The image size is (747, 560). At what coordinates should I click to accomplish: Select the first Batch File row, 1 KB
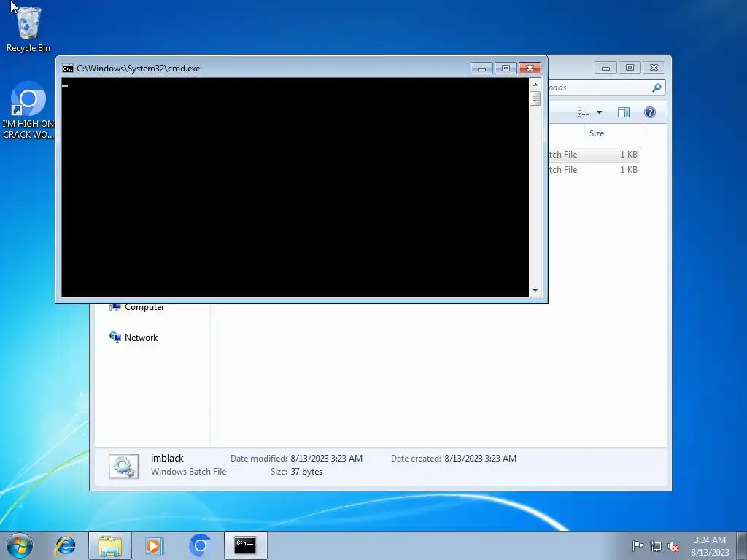[x=594, y=155]
